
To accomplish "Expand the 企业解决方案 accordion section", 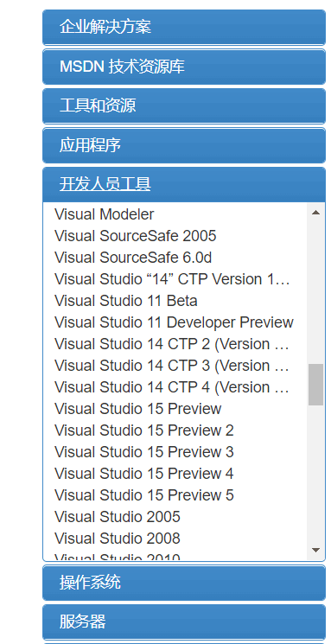I will coord(184,28).
